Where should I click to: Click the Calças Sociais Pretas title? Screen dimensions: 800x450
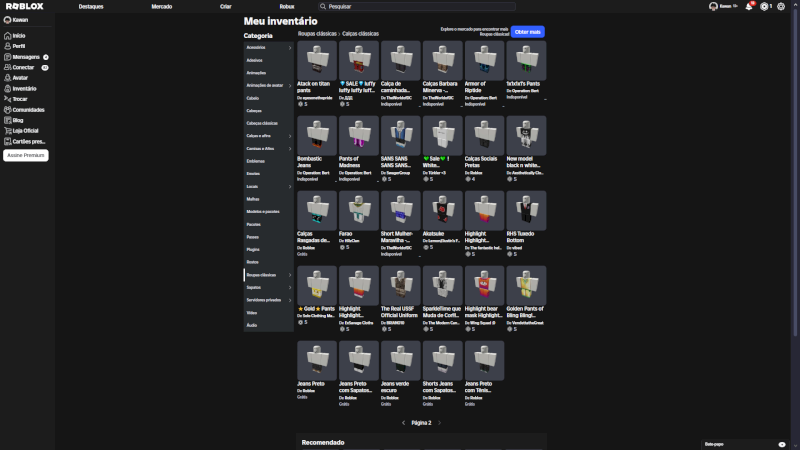point(481,162)
